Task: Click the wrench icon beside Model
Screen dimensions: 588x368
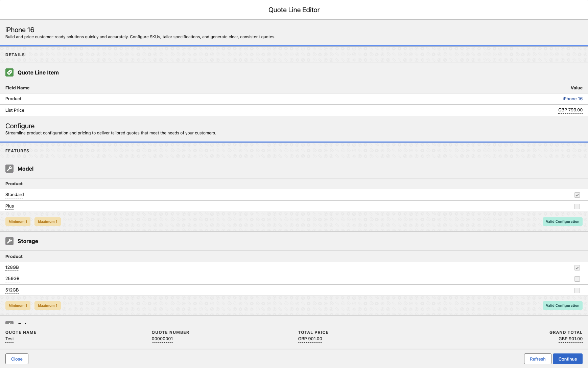Action: [x=9, y=169]
